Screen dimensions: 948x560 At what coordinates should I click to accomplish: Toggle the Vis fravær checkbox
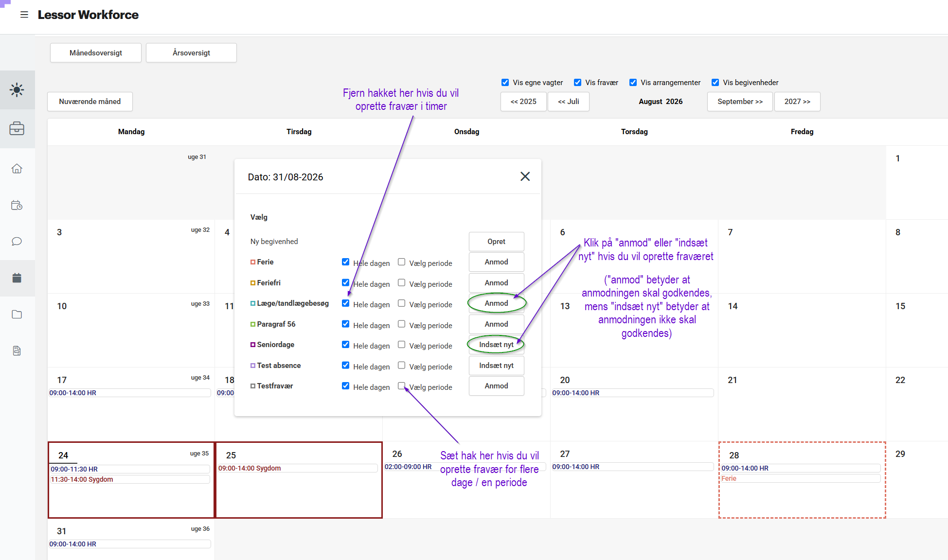[x=578, y=83]
